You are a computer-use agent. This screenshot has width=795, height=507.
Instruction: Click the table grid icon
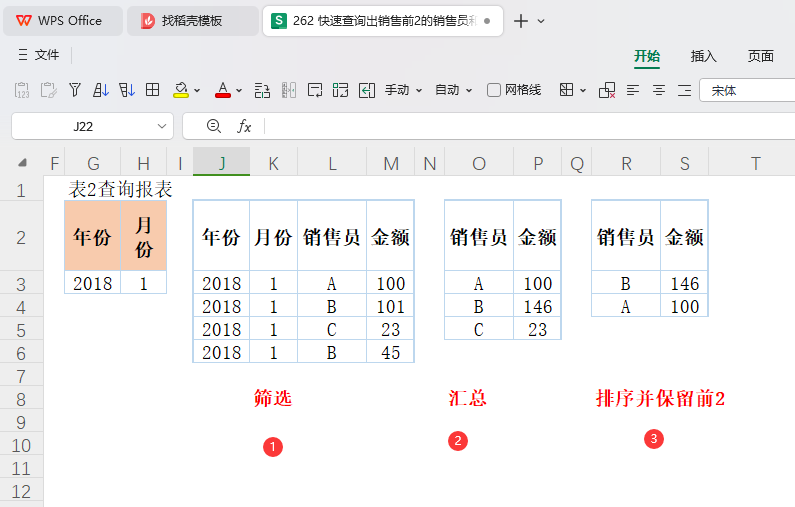coord(153,90)
